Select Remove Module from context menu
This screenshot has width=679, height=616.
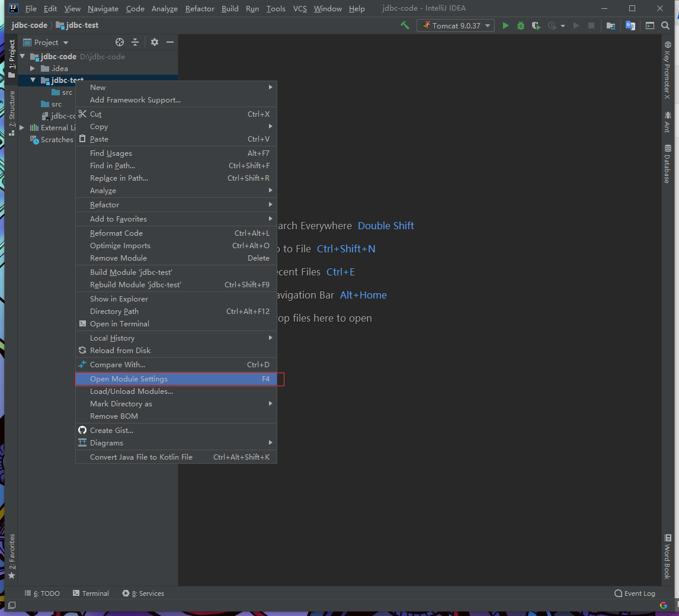[176, 258]
